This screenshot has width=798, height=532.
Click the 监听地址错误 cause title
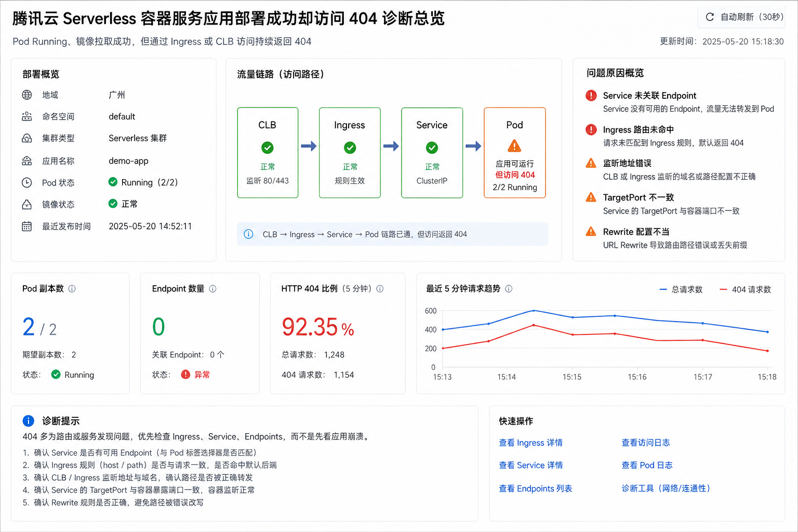pyautogui.click(x=627, y=163)
